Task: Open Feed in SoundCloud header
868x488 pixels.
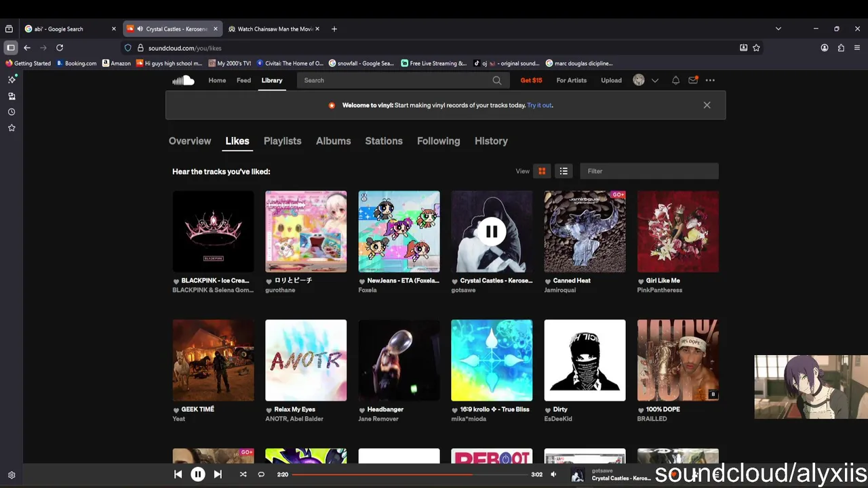Action: (x=243, y=80)
